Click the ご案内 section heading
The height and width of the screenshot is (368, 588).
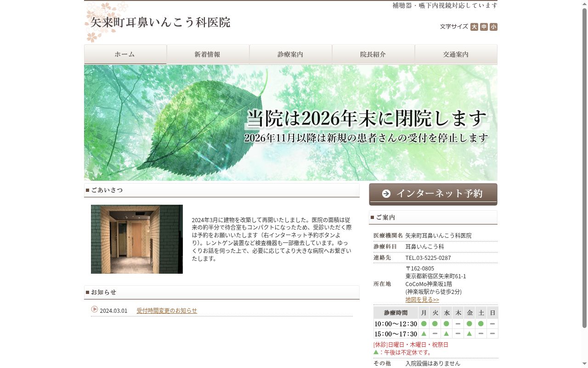[x=433, y=217]
